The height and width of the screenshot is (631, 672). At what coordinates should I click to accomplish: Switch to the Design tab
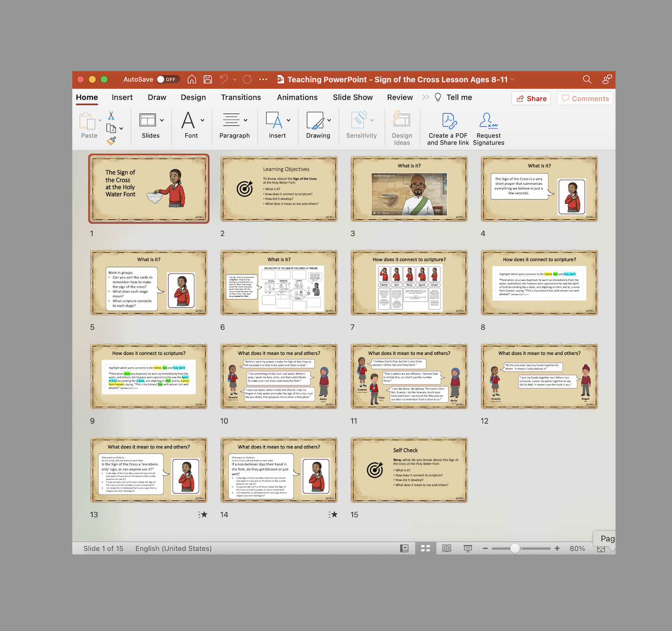(x=193, y=97)
